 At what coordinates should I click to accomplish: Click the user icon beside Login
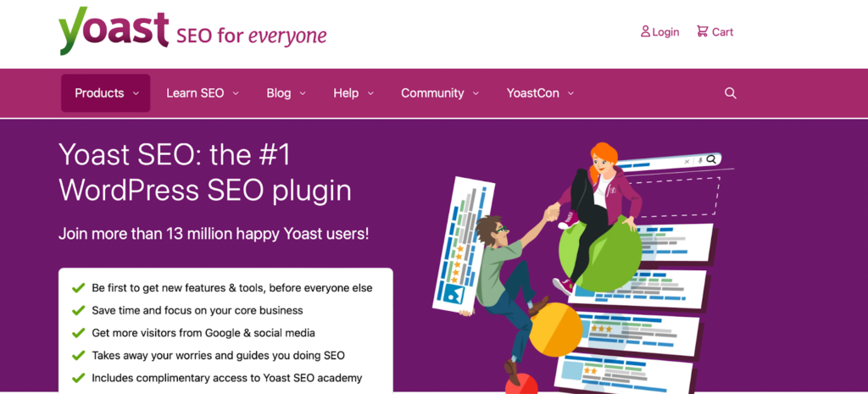[645, 31]
